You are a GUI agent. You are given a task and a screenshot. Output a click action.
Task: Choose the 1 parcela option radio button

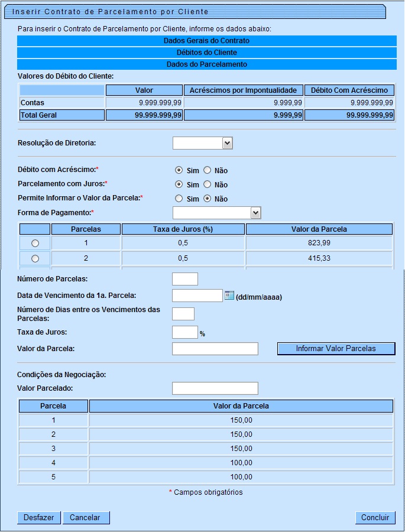pyautogui.click(x=35, y=243)
